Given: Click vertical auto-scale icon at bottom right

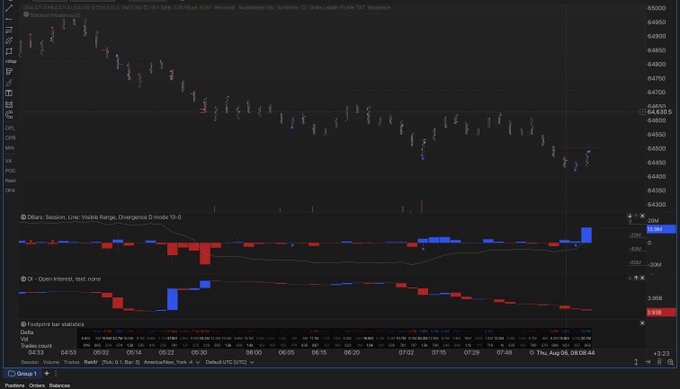Looking at the screenshot, I should [x=636, y=362].
